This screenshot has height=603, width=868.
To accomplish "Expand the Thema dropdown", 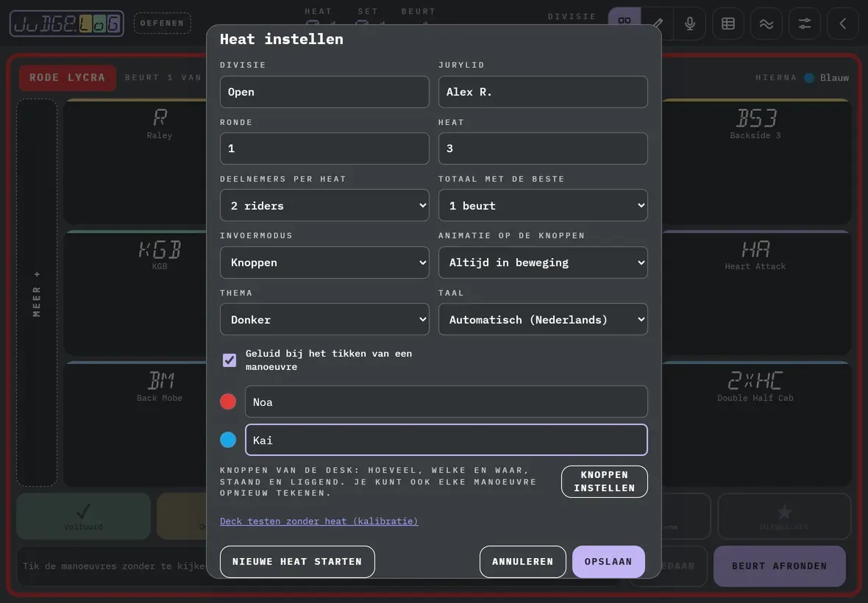I will (324, 319).
